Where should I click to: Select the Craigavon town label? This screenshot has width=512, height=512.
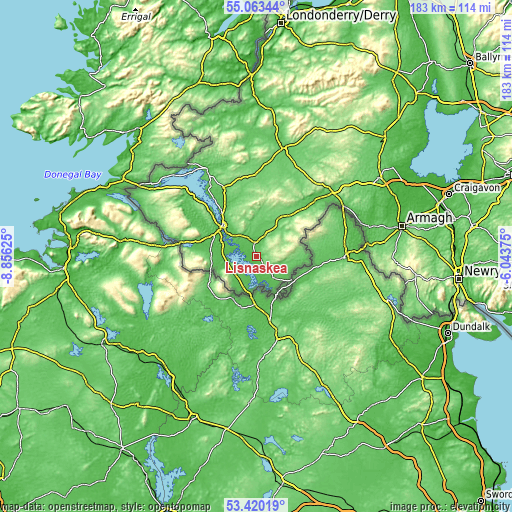pyautogui.click(x=477, y=188)
